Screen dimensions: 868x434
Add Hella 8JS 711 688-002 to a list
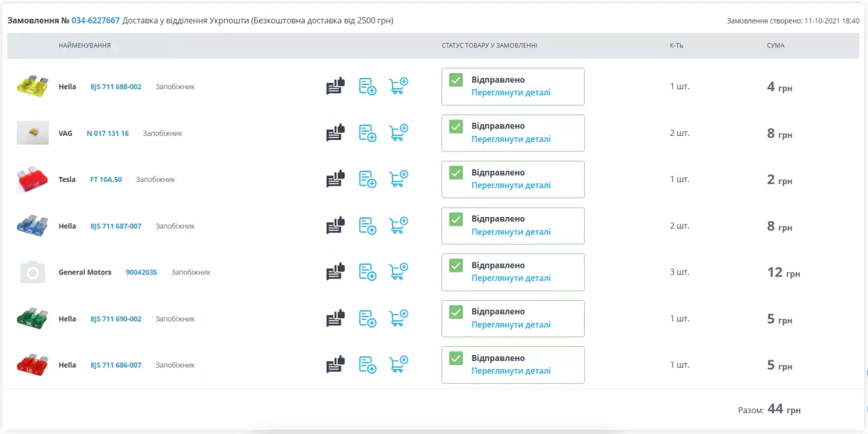[x=368, y=86]
